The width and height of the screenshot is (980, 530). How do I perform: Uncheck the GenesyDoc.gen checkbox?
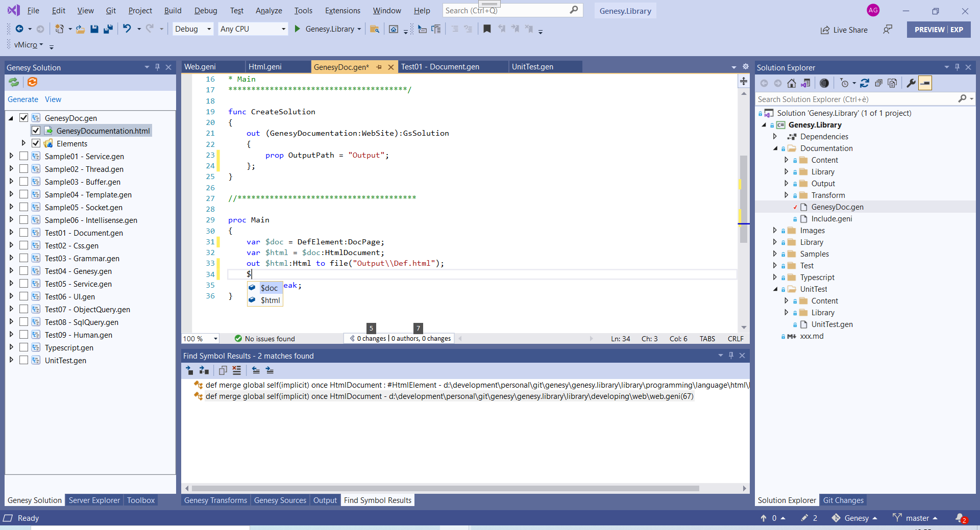coord(23,118)
